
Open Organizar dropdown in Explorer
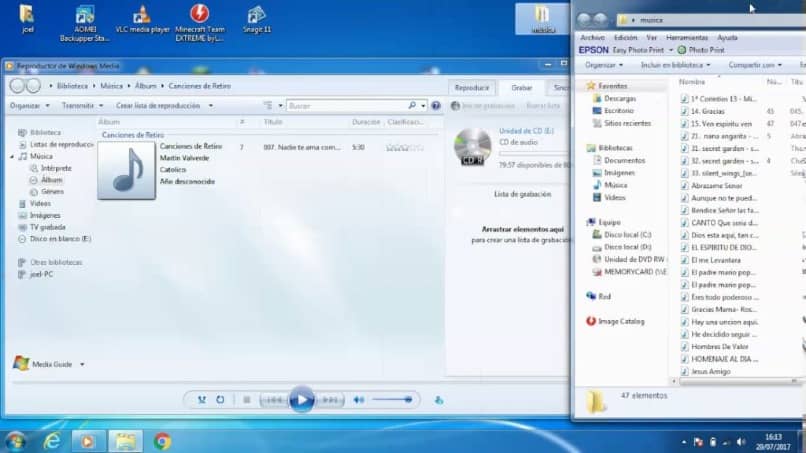click(x=603, y=65)
